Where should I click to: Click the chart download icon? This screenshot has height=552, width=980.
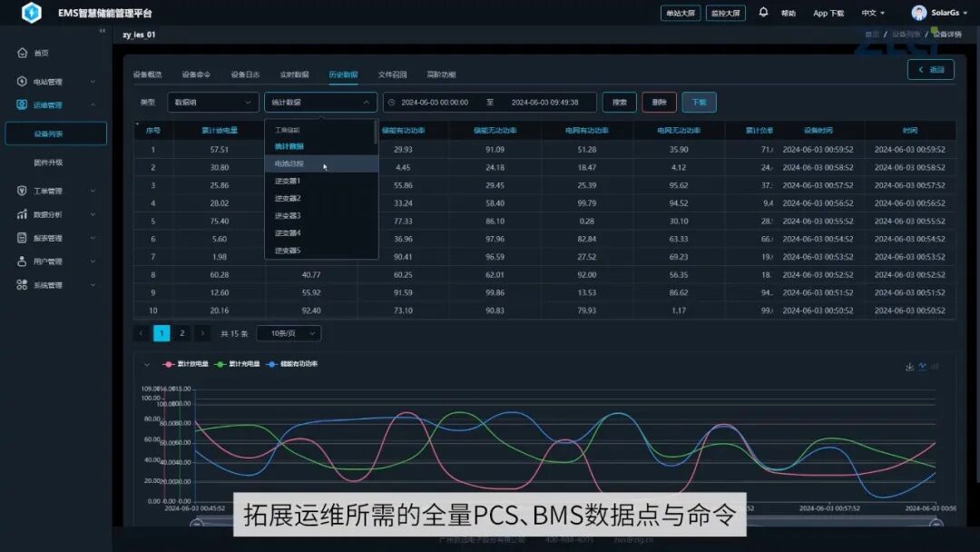coord(909,367)
